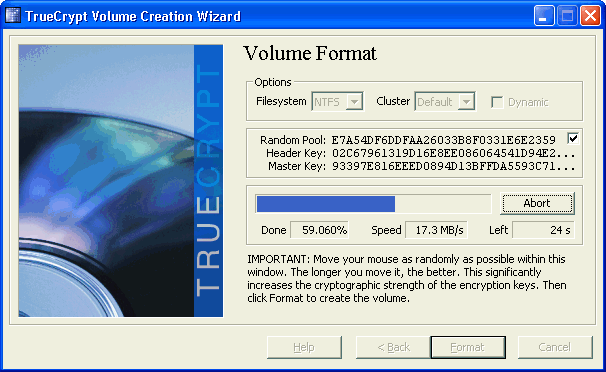606x372 pixels.
Task: Click the Random Pool label
Action: pos(293,140)
